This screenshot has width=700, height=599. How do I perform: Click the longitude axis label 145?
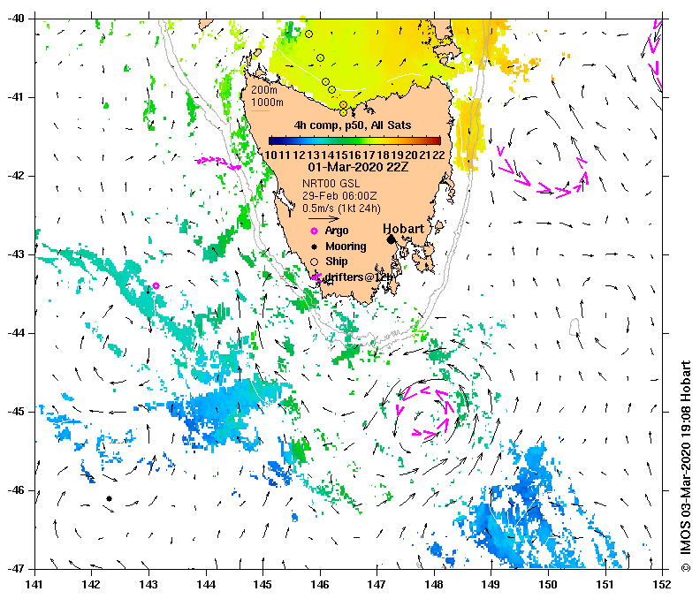point(263,584)
